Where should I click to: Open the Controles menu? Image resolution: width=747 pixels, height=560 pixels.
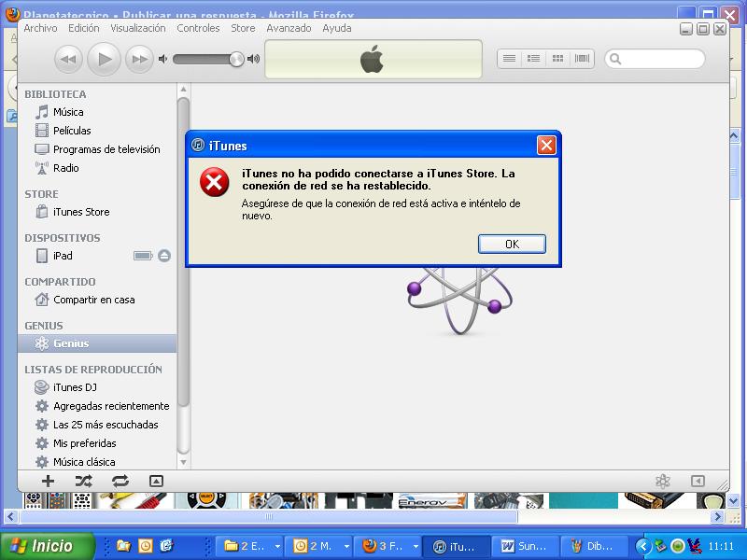click(198, 28)
